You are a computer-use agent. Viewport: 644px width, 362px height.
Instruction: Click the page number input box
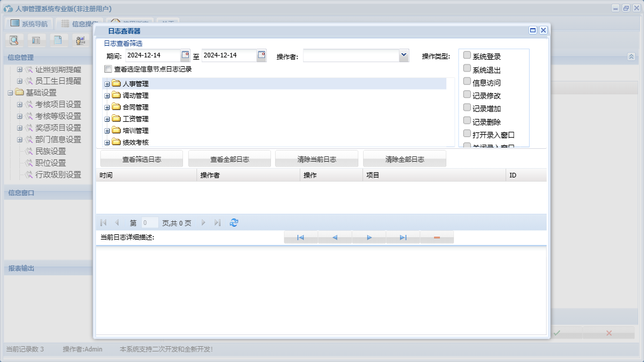[150, 223]
